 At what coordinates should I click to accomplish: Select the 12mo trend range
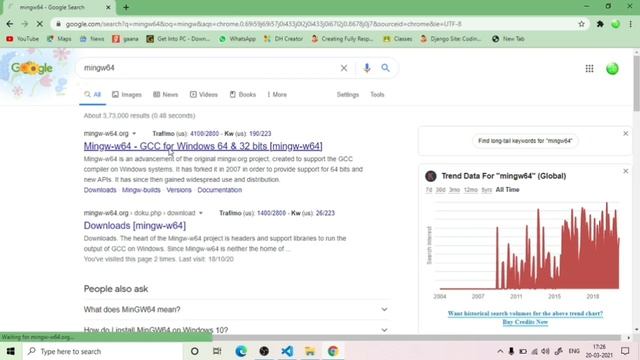point(471,190)
